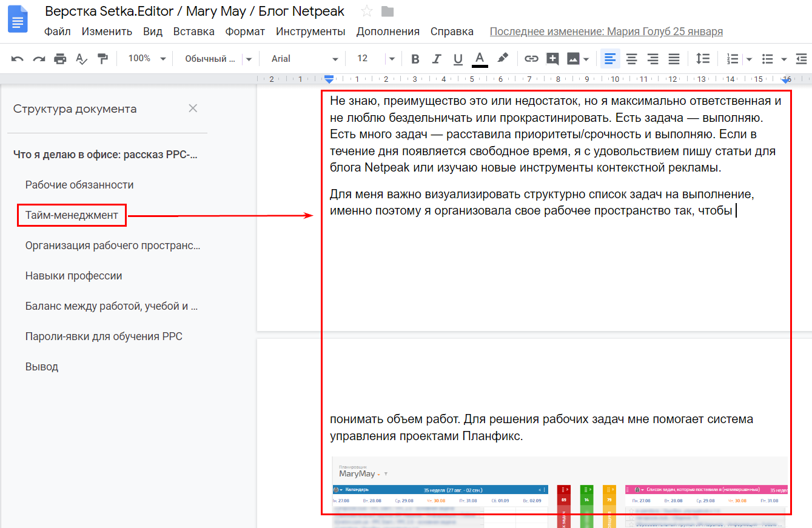The width and height of the screenshot is (812, 528).
Task: Go to Навыки профессии section in outline
Action: 74,276
